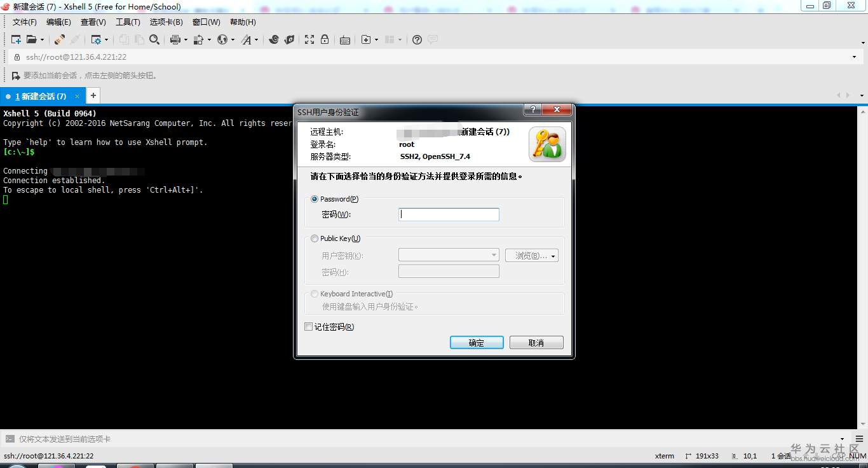The height and width of the screenshot is (468, 868).
Task: Open the 窗口(W) menu
Action: [207, 22]
